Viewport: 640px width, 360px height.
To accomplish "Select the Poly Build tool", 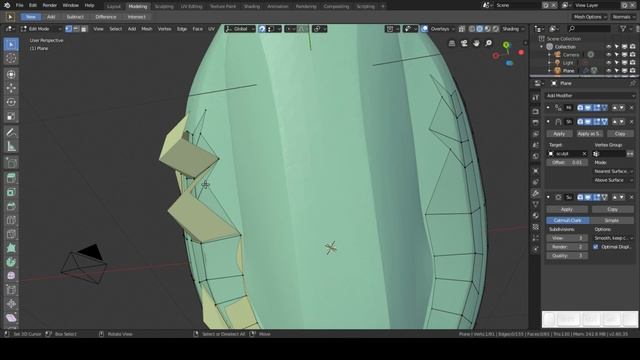I will (x=11, y=248).
